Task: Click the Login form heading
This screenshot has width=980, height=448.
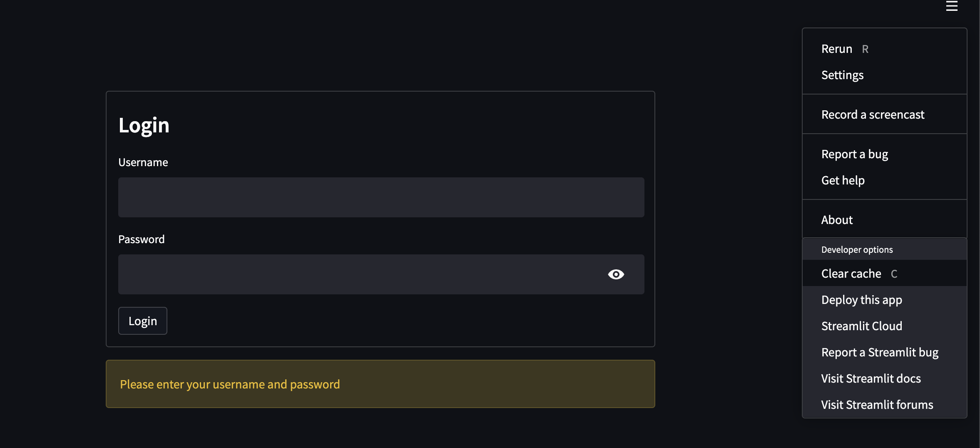Action: pos(144,124)
